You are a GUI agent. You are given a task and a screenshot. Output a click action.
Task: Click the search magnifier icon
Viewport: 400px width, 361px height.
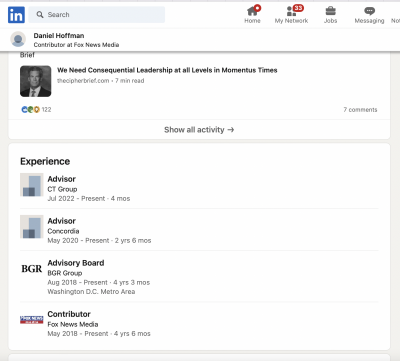(x=40, y=15)
